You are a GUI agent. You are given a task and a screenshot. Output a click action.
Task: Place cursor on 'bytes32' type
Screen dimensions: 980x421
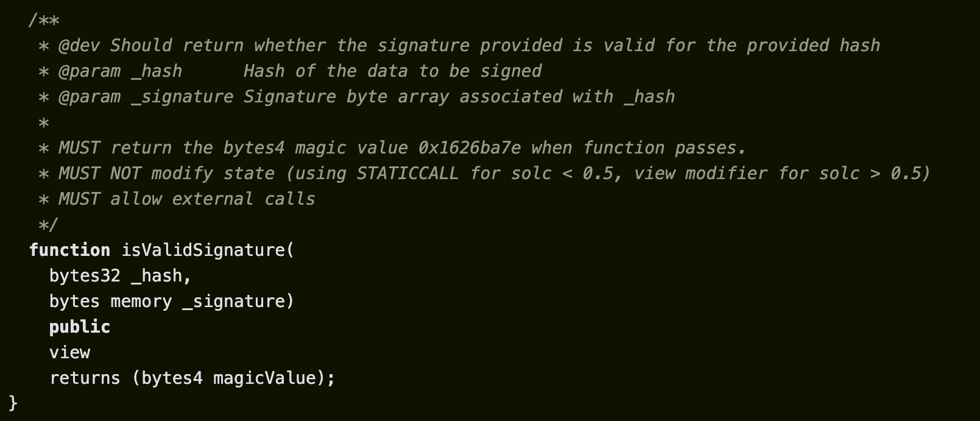pyautogui.click(x=85, y=276)
